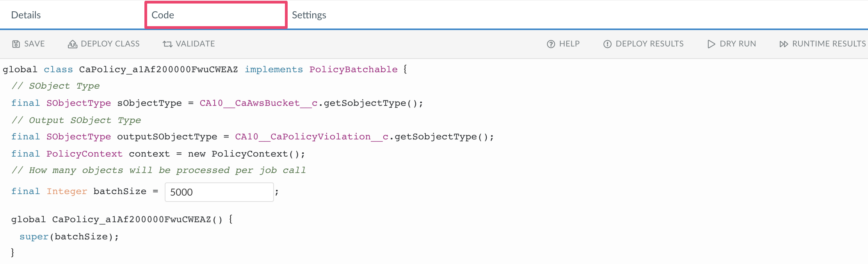Viewport: 868px width, 264px height.
Task: Click the batchSize input field showing 5000
Action: (x=219, y=192)
